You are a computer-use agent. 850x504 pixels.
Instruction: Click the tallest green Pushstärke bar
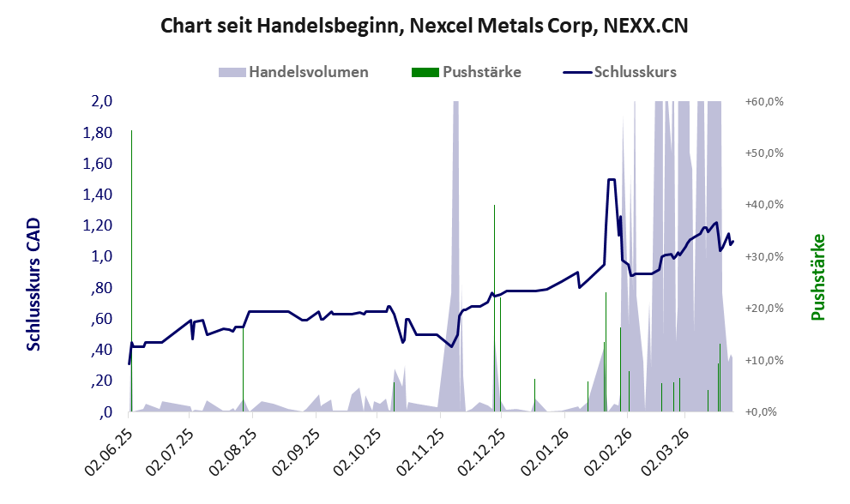click(494, 309)
